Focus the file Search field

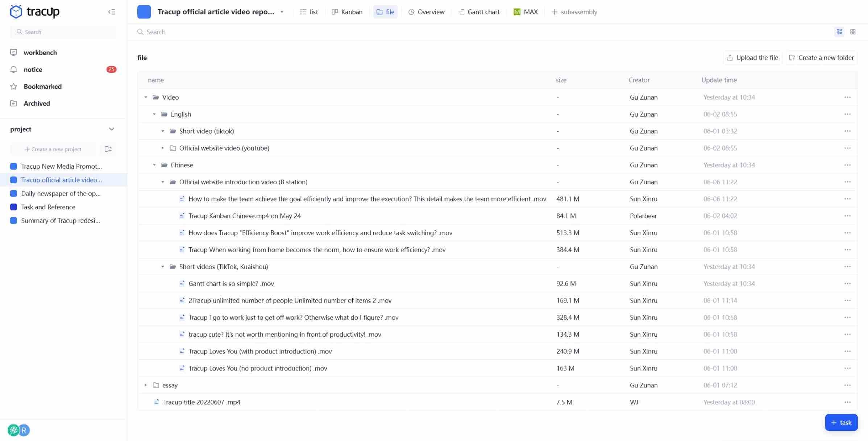(x=156, y=32)
